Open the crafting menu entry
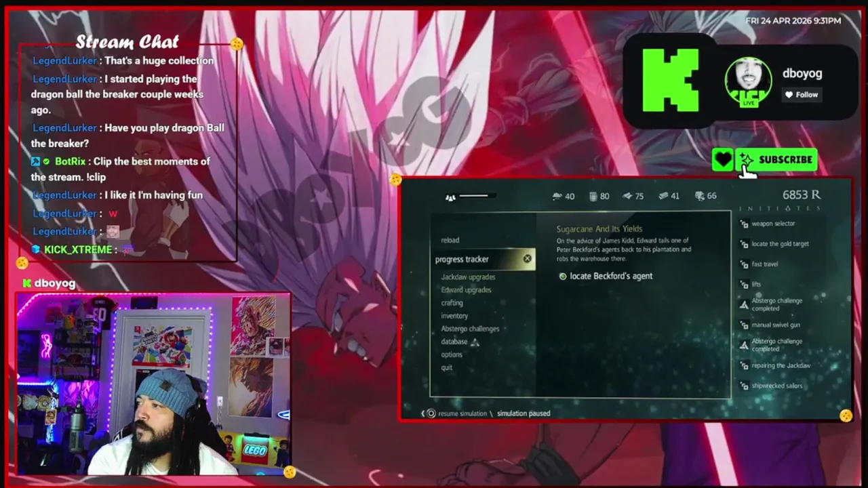 452,303
